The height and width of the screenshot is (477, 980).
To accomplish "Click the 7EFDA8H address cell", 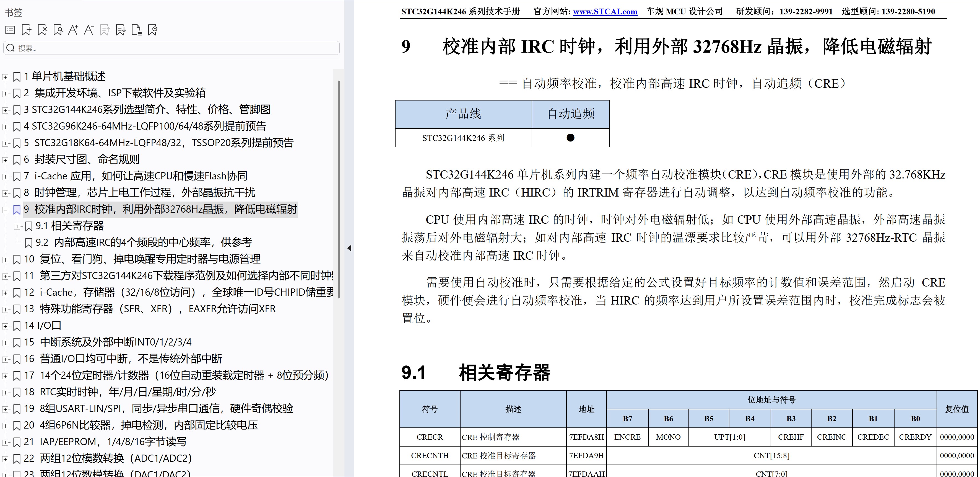I will tap(586, 437).
